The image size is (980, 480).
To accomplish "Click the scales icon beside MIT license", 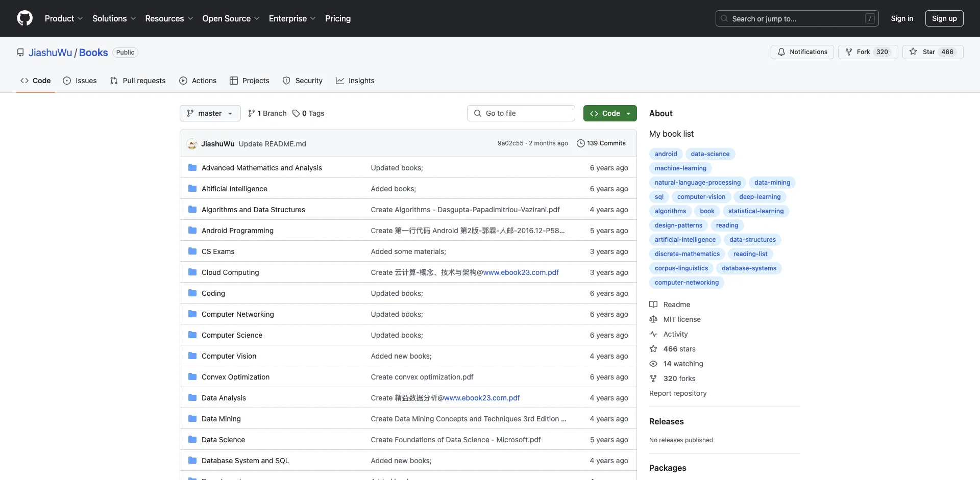I will (653, 319).
